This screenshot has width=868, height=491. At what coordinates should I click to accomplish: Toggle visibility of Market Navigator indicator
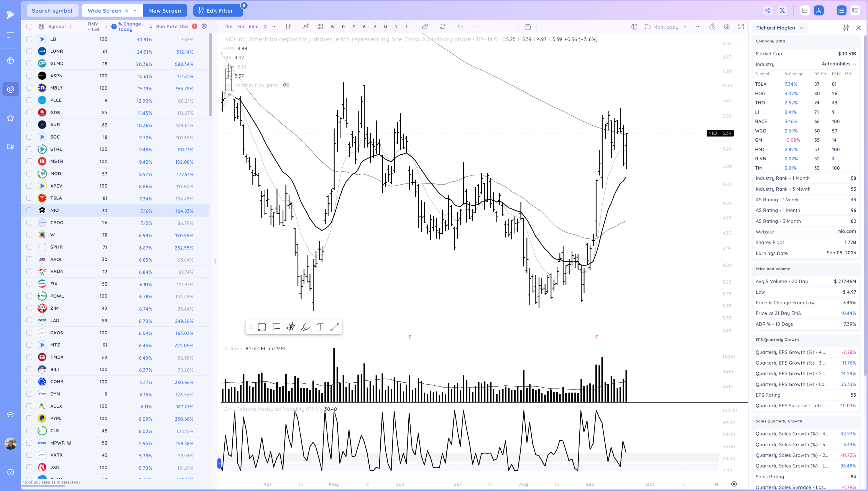(x=286, y=85)
